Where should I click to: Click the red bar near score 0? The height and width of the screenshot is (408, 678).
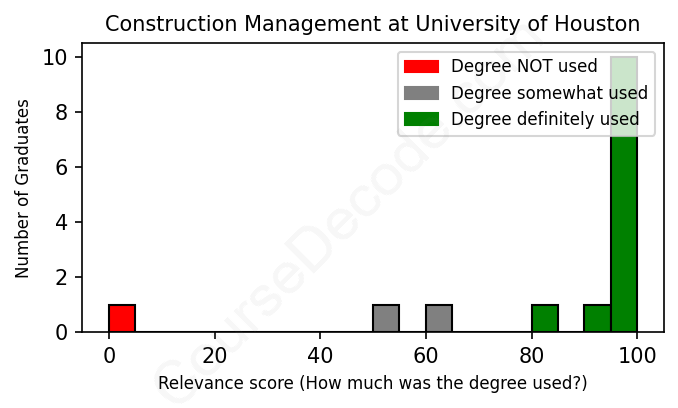pos(122,318)
